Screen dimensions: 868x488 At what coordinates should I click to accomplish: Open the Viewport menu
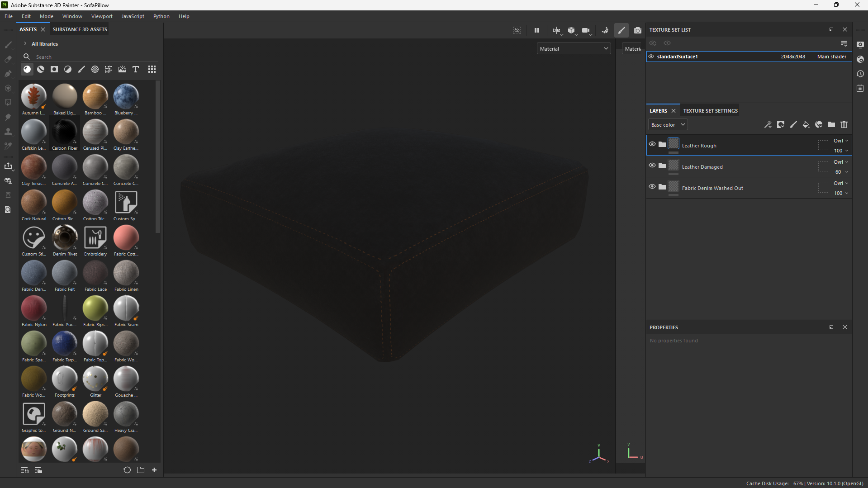point(102,16)
